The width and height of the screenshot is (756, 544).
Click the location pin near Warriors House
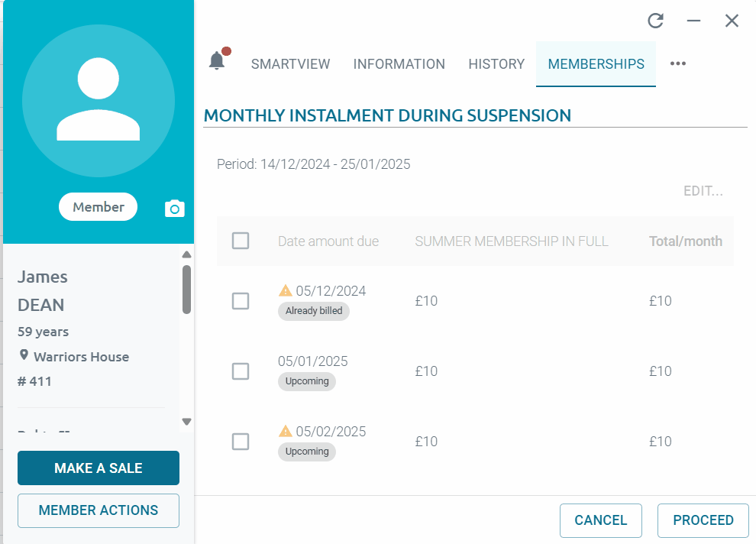point(24,356)
